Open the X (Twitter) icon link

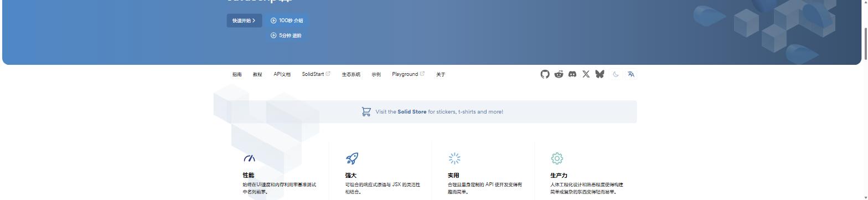point(586,74)
